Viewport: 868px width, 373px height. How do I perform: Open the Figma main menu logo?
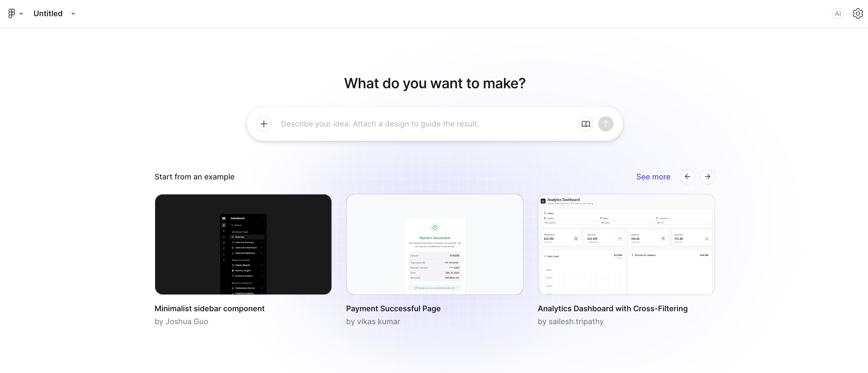[11, 13]
